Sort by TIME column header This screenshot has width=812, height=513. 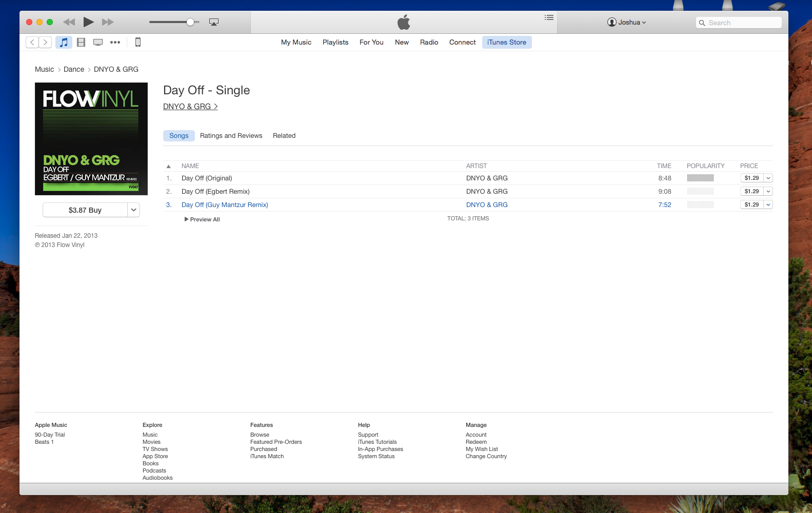click(x=664, y=166)
